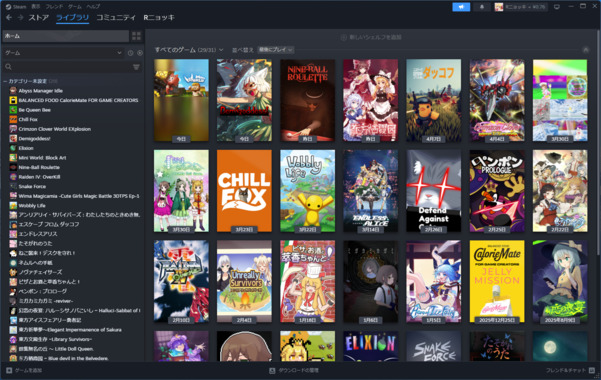Expand the ゲーム filter dropdown
The width and height of the screenshot is (601, 380).
[x=63, y=53]
